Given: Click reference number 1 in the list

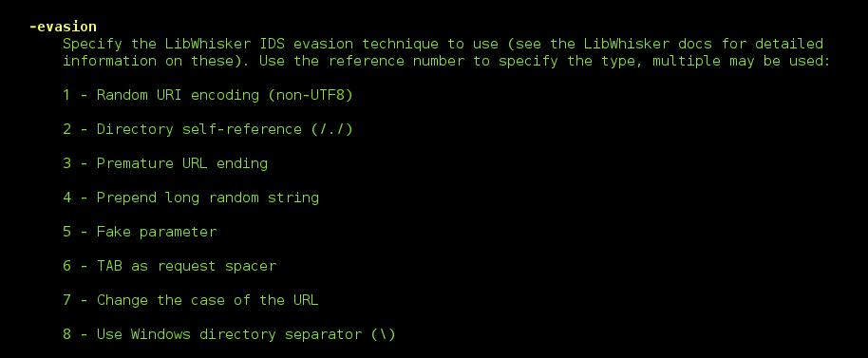Looking at the screenshot, I should pos(67,95).
